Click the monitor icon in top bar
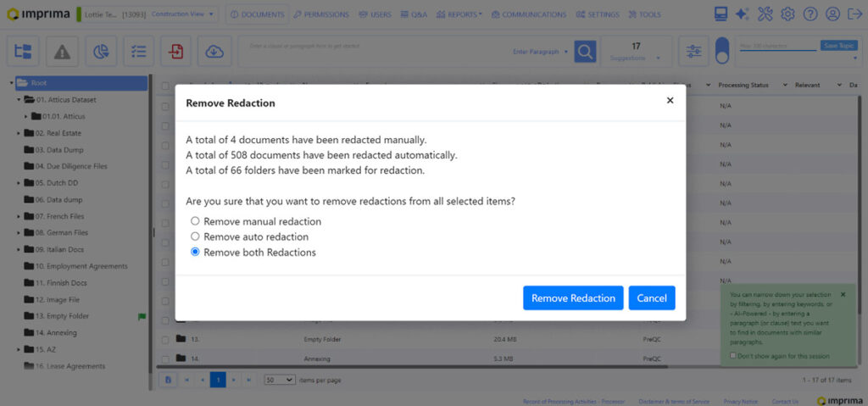This screenshot has height=406, width=868. point(721,14)
